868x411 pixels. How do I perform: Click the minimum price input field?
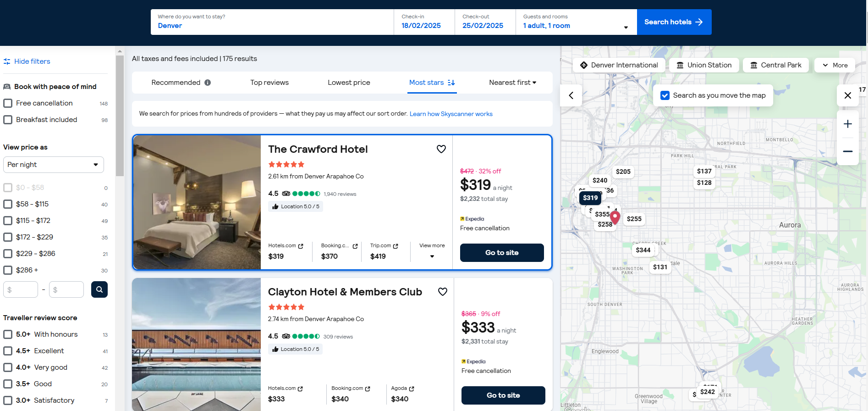pyautogui.click(x=21, y=289)
